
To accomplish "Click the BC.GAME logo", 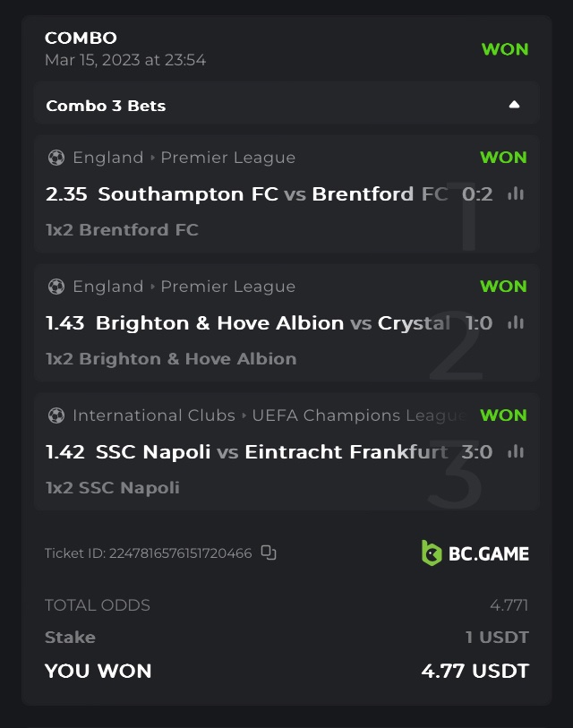I will coord(475,552).
